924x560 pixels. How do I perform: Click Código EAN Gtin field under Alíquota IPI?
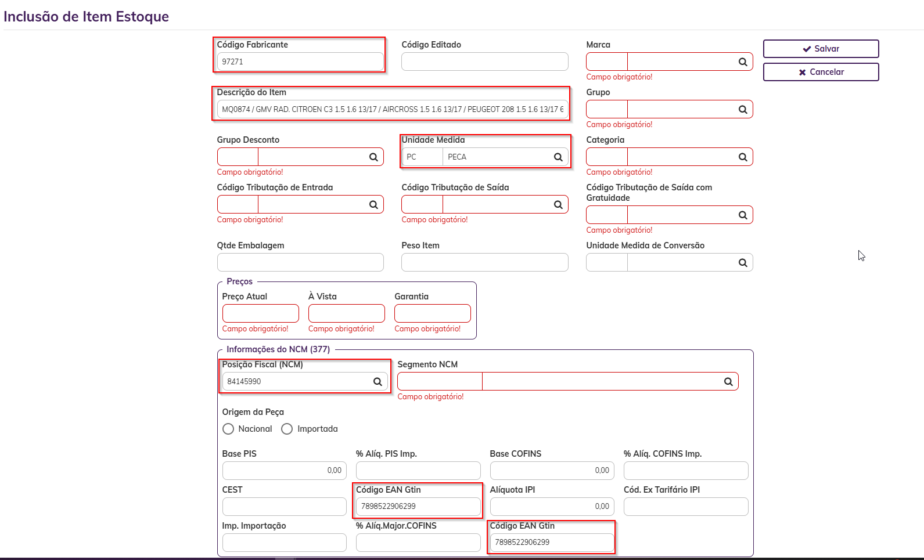click(x=552, y=543)
